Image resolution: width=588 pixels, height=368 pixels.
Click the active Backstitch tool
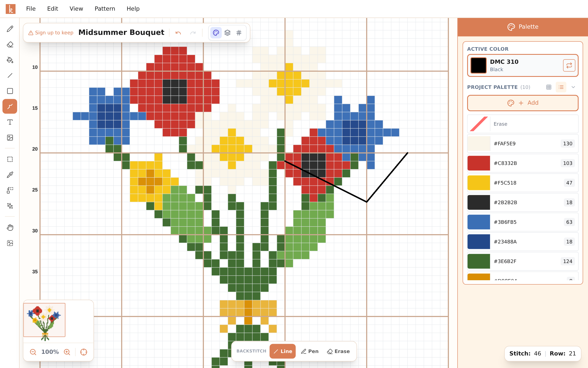10,106
